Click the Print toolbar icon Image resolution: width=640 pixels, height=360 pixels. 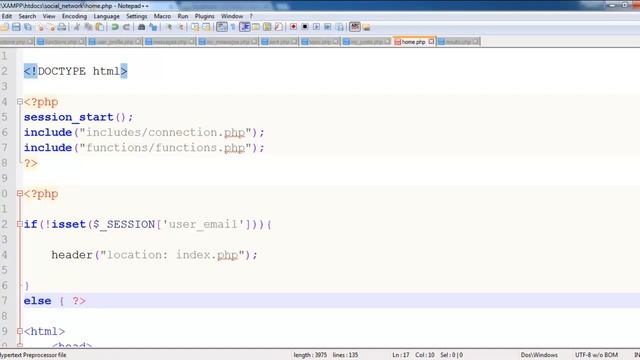[x=62, y=27]
